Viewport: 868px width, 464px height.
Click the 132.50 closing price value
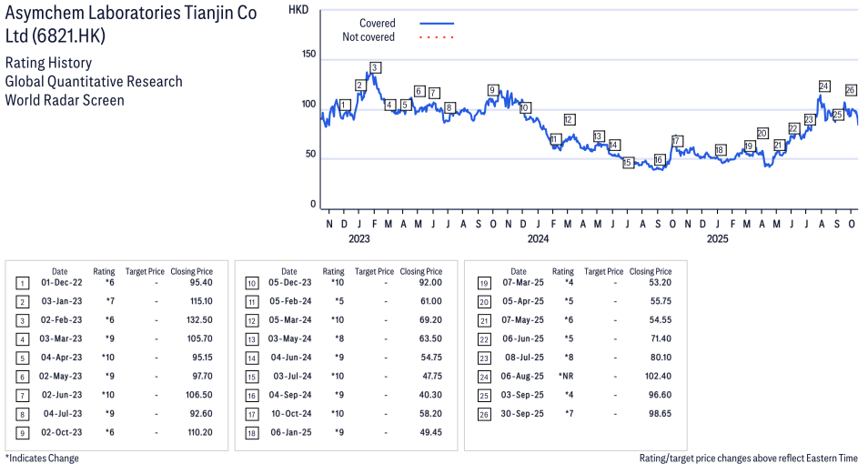pyautogui.click(x=197, y=320)
